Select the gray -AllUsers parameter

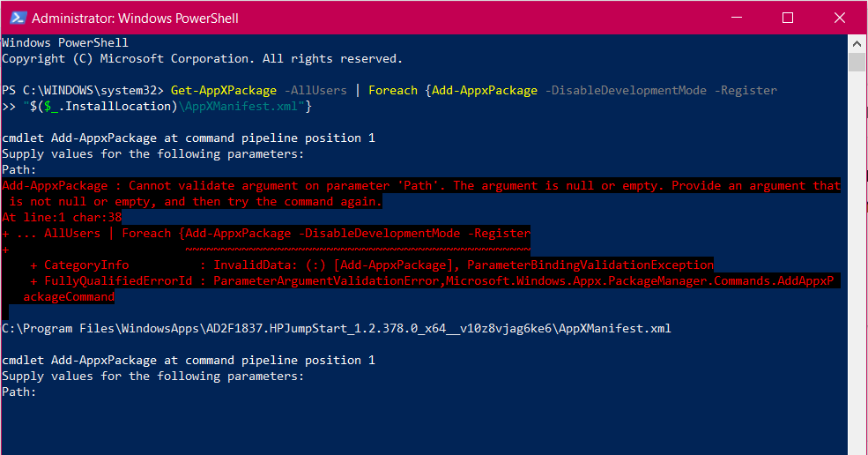pos(315,90)
